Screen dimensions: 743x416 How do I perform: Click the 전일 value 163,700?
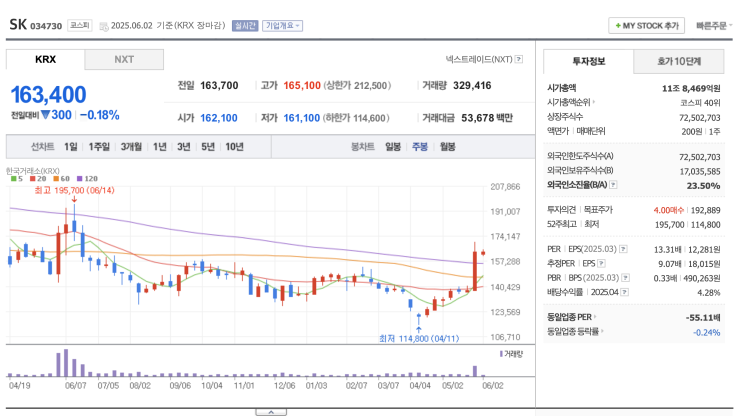tap(219, 86)
